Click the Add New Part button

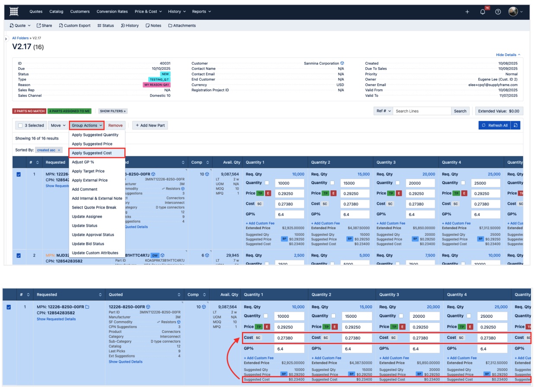(149, 125)
